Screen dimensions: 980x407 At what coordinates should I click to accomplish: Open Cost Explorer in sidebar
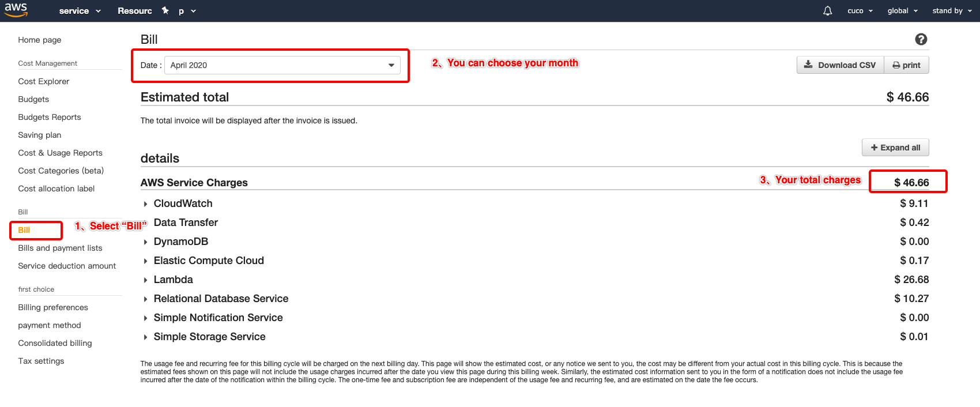(x=44, y=81)
